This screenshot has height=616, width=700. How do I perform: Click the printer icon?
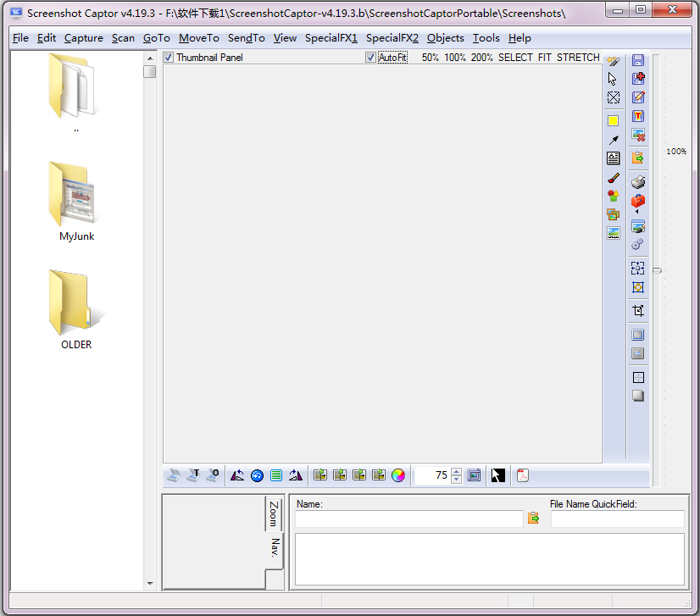tap(638, 181)
